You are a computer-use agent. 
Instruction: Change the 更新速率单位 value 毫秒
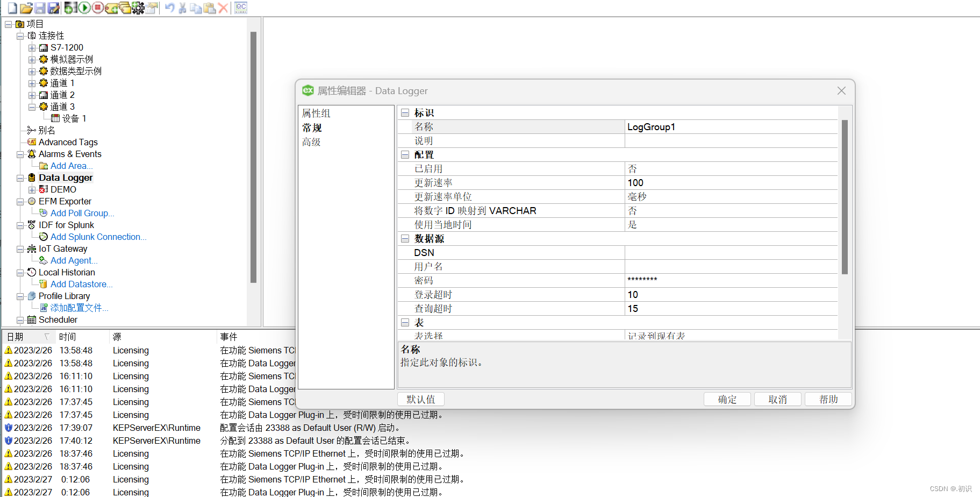[731, 197]
